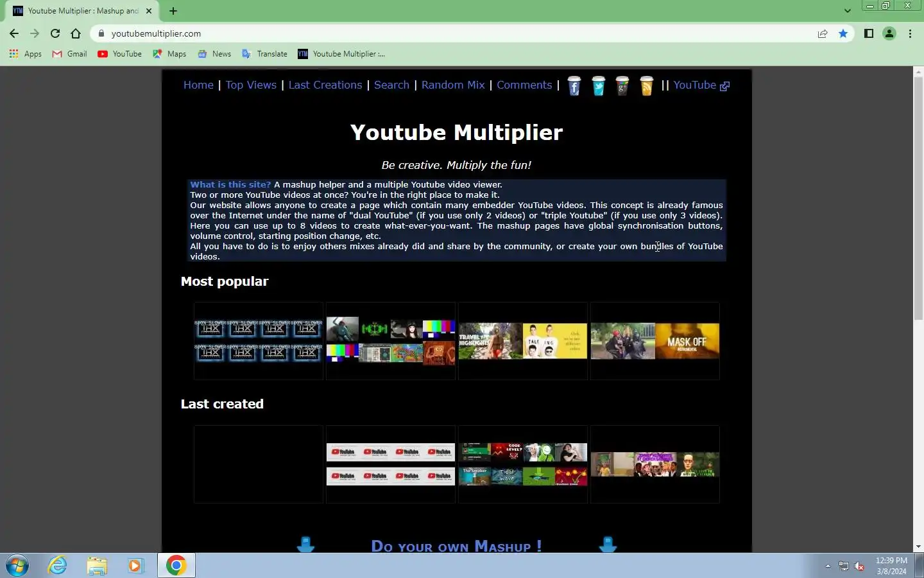Open the YouTube logos mashup thumbnail
Viewport: 924px width, 578px height.
(391, 464)
